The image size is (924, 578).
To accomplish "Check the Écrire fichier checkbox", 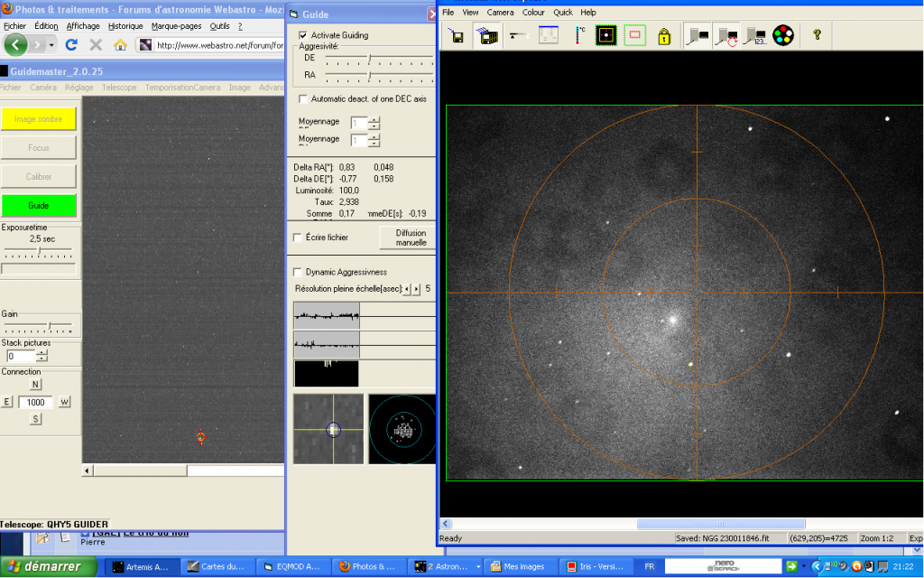I will (x=298, y=238).
